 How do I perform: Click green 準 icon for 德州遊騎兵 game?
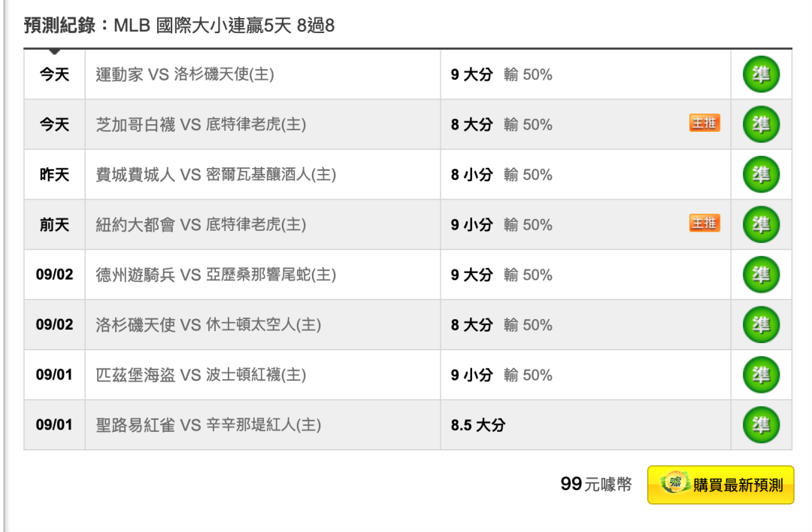point(761,275)
